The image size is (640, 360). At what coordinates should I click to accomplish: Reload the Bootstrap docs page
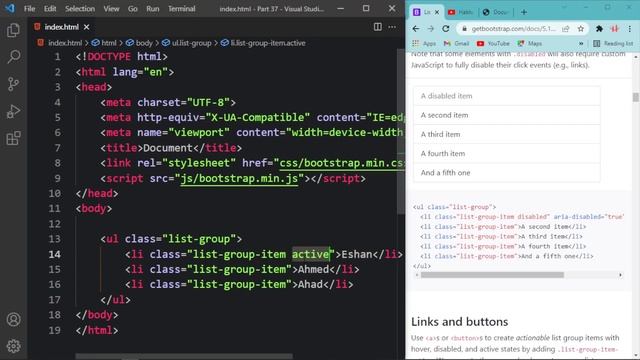pos(446,29)
